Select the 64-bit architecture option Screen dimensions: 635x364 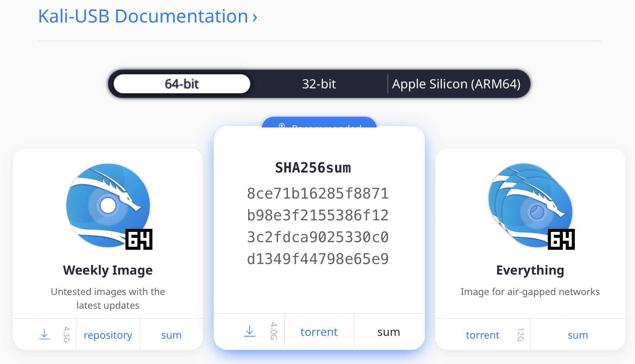click(182, 84)
